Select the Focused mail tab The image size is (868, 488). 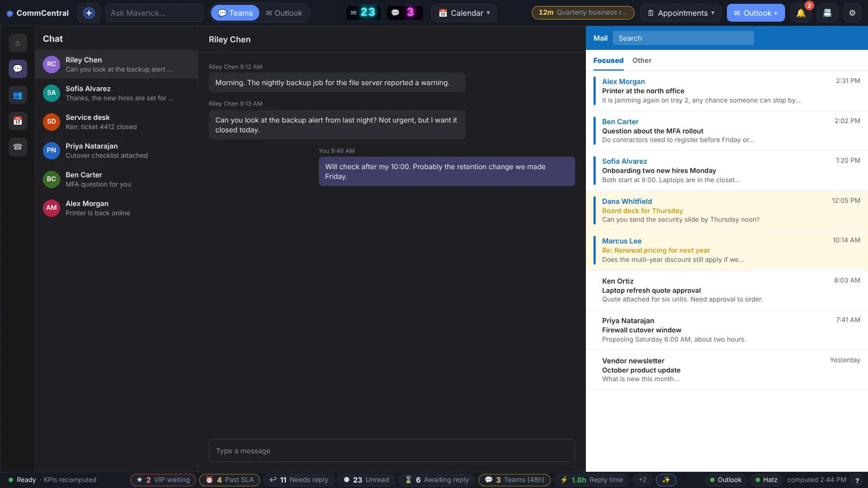tap(608, 61)
